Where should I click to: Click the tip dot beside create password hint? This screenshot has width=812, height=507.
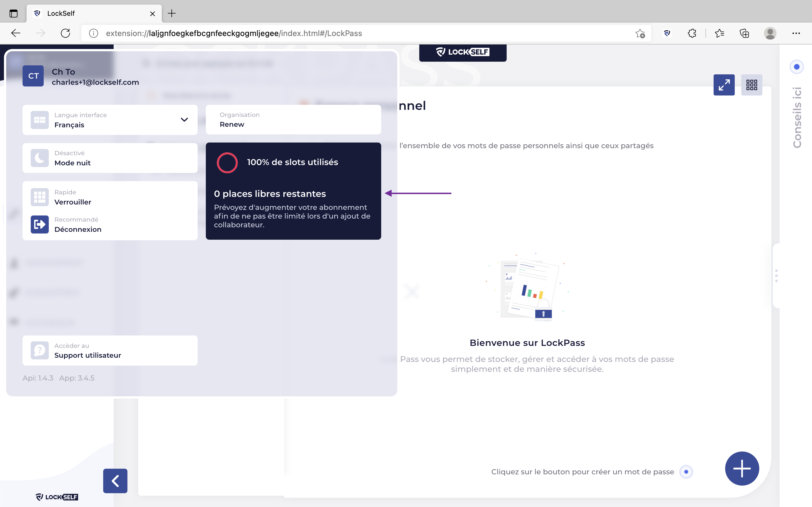coord(686,472)
